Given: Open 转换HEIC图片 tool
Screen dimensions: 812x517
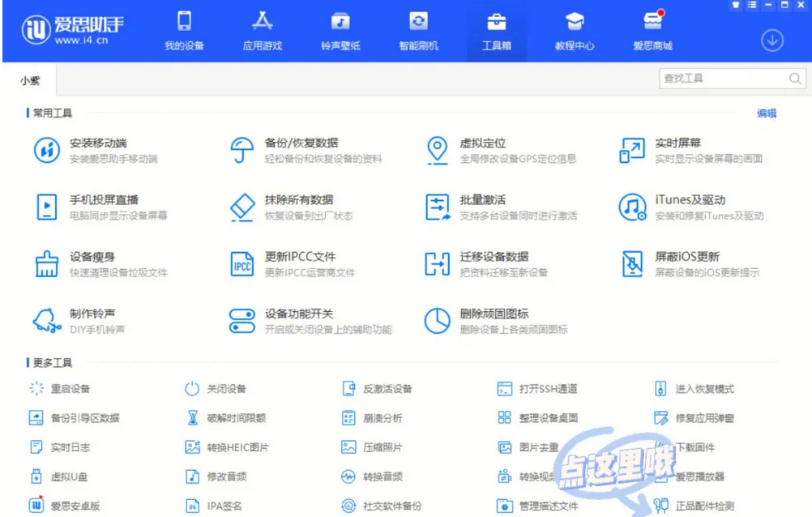Looking at the screenshot, I should click(x=227, y=447).
